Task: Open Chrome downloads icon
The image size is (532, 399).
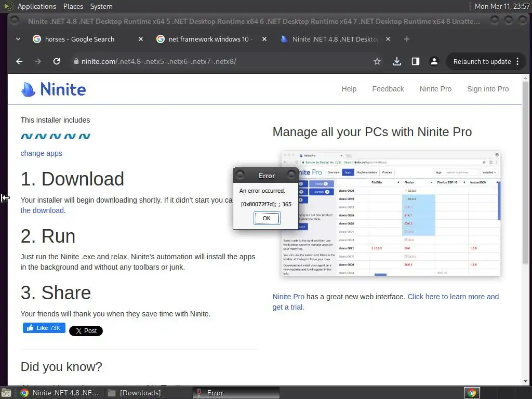Action: [x=396, y=61]
